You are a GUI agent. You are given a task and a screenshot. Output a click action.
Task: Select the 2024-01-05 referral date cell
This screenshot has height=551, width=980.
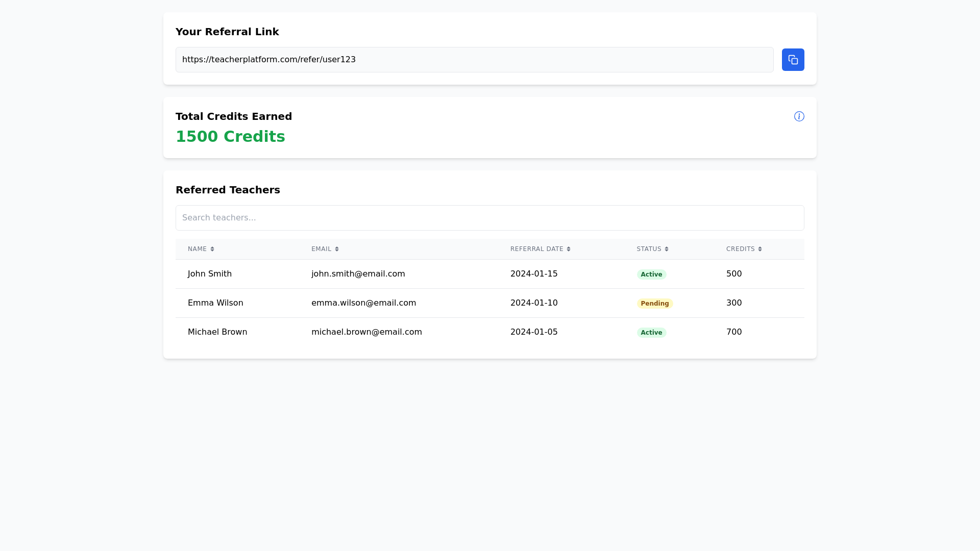(534, 332)
